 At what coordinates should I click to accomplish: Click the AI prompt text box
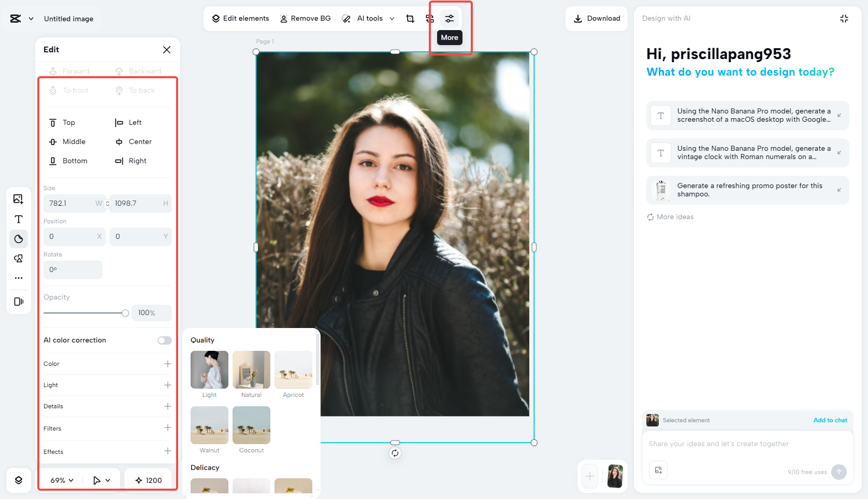click(747, 444)
